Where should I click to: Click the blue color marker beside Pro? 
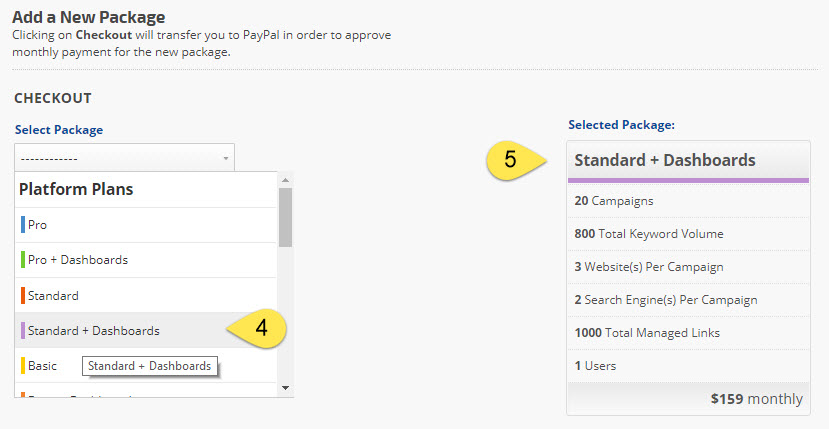click(x=23, y=225)
